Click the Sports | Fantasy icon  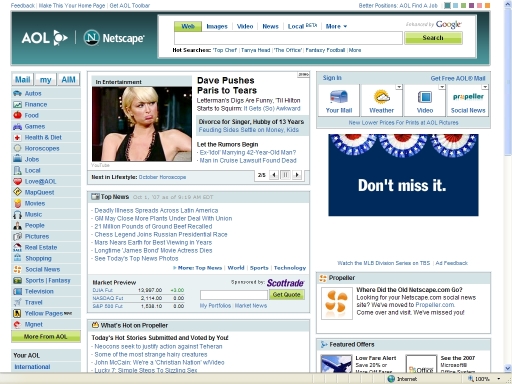pos(17,280)
